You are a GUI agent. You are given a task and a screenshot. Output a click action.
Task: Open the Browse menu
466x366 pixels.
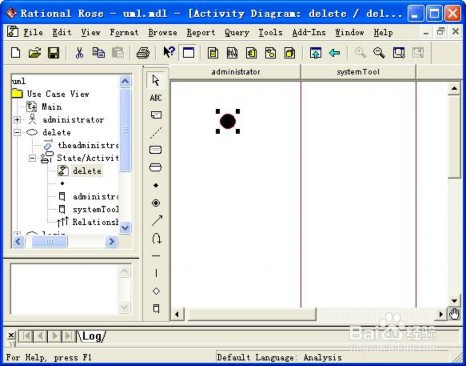[x=163, y=32]
